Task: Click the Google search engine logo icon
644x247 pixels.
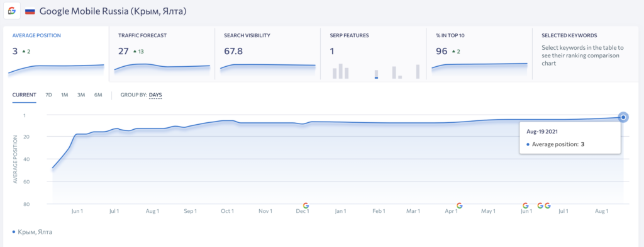Action: point(12,11)
